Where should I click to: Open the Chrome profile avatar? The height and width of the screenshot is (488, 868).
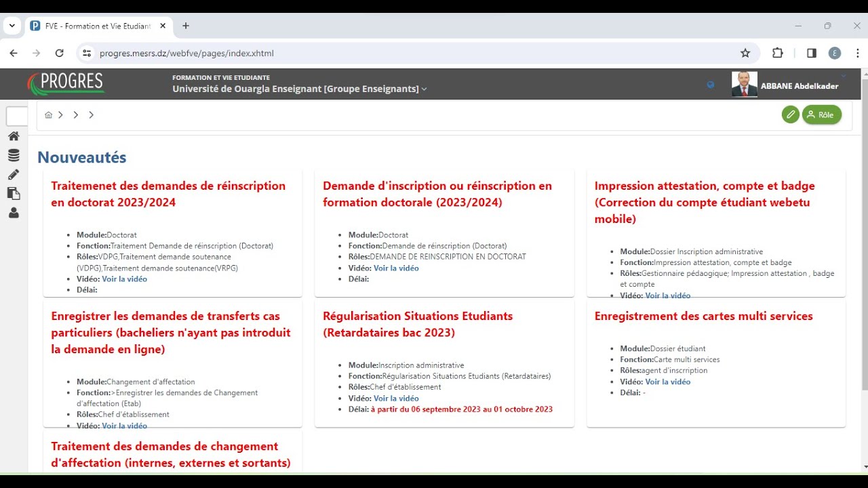835,53
